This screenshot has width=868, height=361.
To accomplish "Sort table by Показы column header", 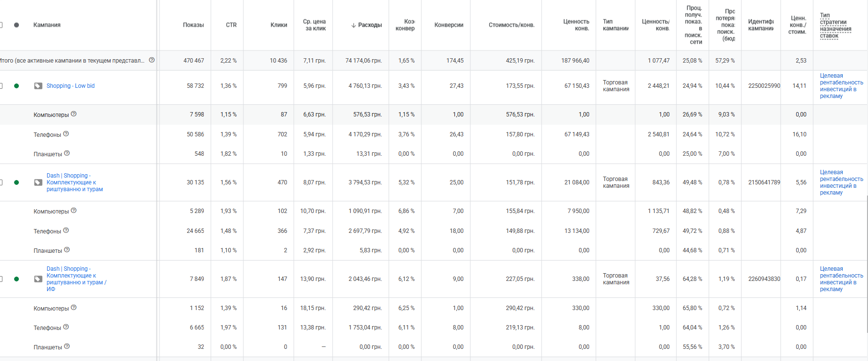I will pyautogui.click(x=193, y=25).
